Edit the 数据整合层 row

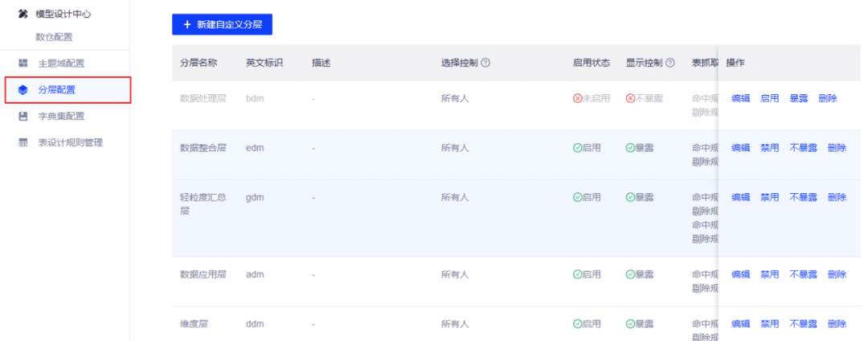coord(741,148)
